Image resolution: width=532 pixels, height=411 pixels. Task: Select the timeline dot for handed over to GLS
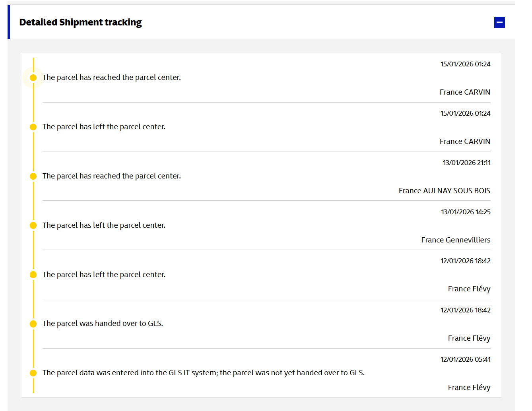pos(33,324)
